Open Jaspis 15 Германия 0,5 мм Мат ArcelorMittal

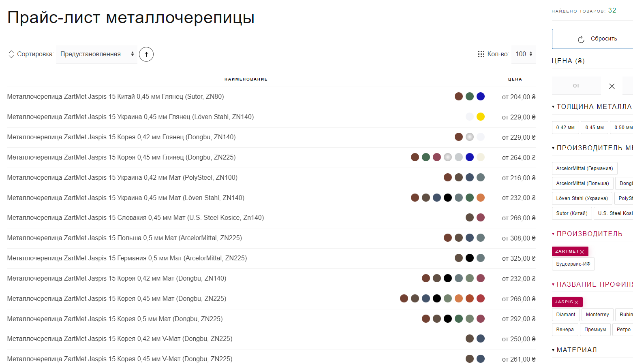click(127, 258)
